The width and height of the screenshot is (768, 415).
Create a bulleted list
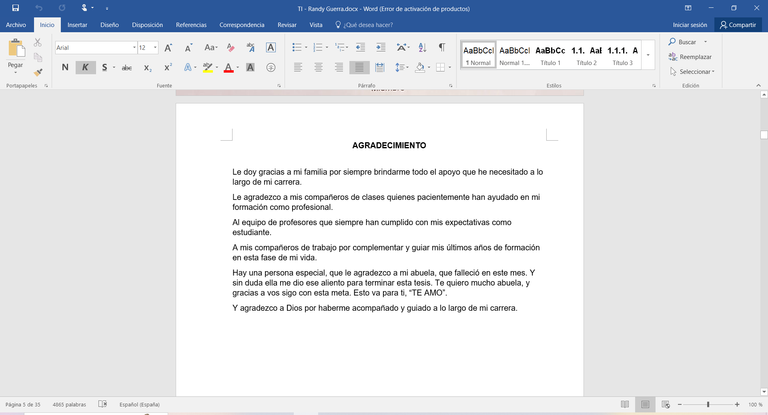pos(297,48)
